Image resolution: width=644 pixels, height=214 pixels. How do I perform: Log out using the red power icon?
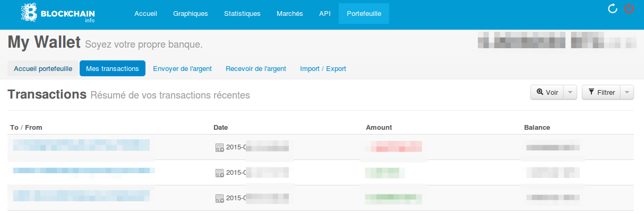pos(630,9)
